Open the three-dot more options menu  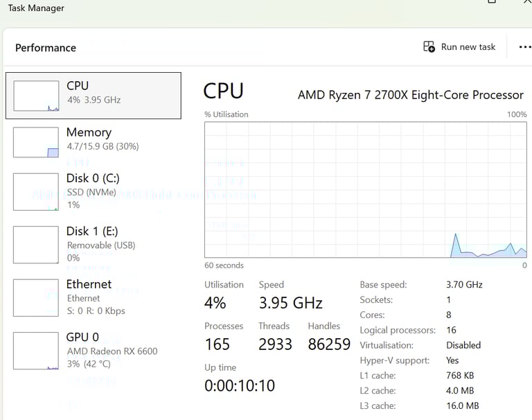(x=525, y=47)
